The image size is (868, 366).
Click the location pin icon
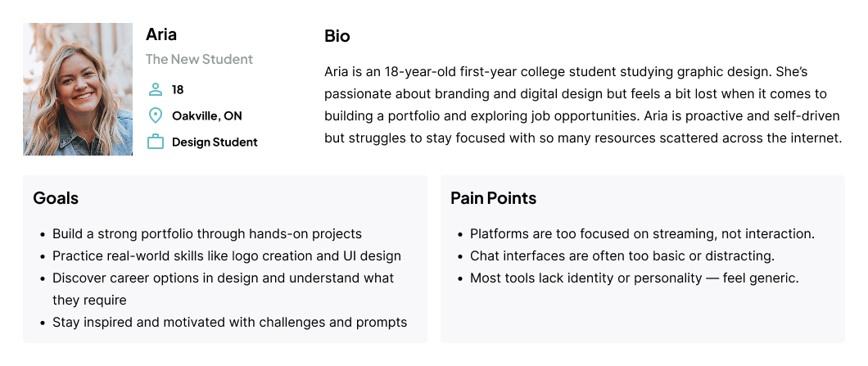pyautogui.click(x=156, y=115)
